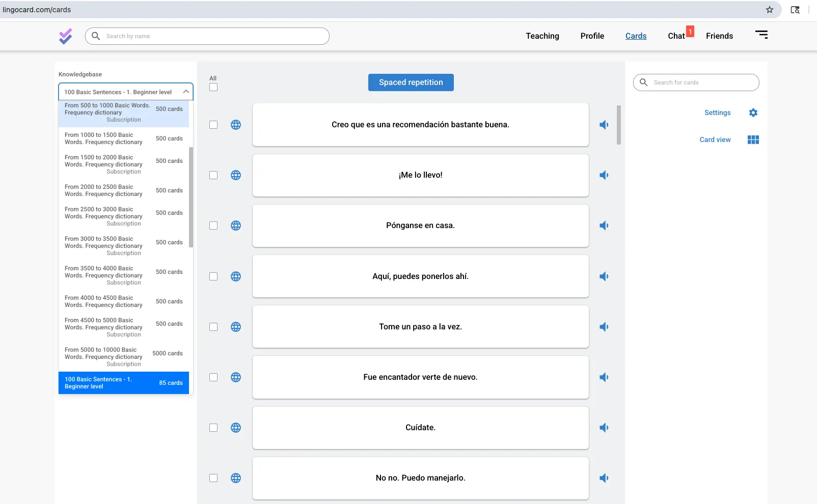The height and width of the screenshot is (504, 817).
Task: Click the browser lens search icon
Action: pyautogui.click(x=795, y=10)
